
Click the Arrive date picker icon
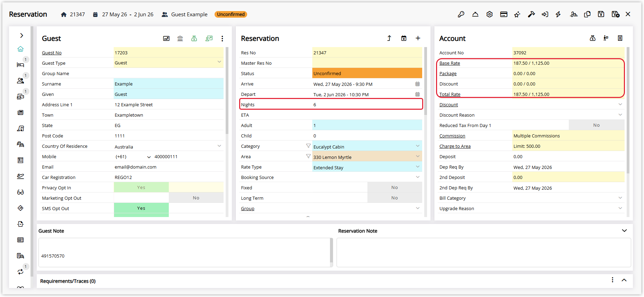pyautogui.click(x=417, y=84)
